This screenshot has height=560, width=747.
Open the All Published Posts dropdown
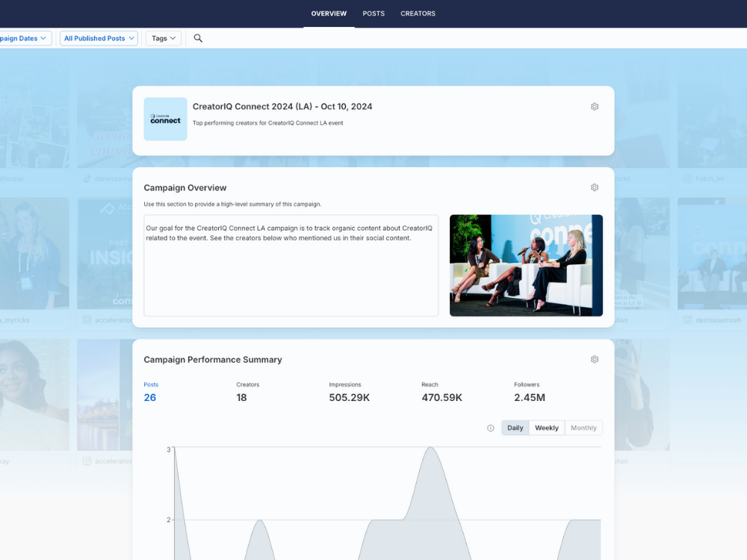coord(99,38)
